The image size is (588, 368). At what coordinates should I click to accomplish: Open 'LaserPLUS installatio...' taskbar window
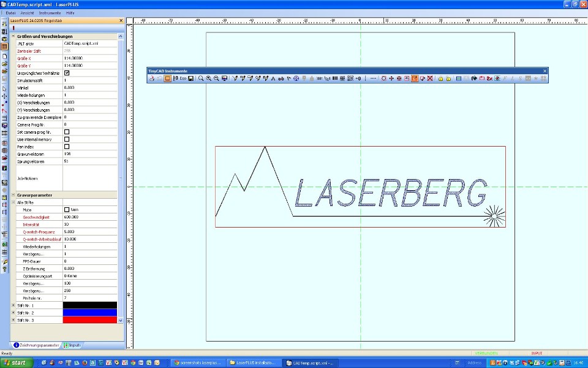(x=254, y=362)
